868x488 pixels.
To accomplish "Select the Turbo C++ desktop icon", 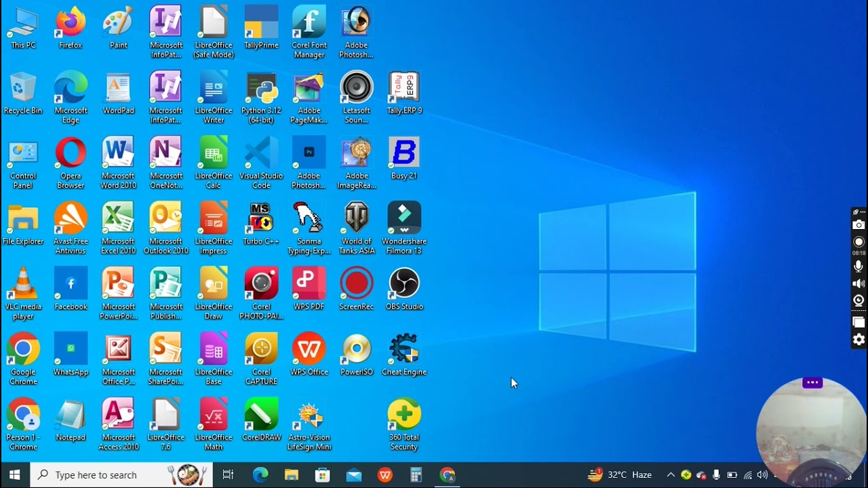I will click(x=261, y=224).
